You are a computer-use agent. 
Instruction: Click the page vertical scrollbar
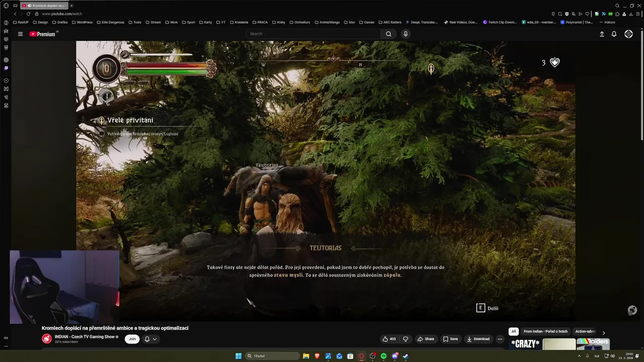pos(641,84)
